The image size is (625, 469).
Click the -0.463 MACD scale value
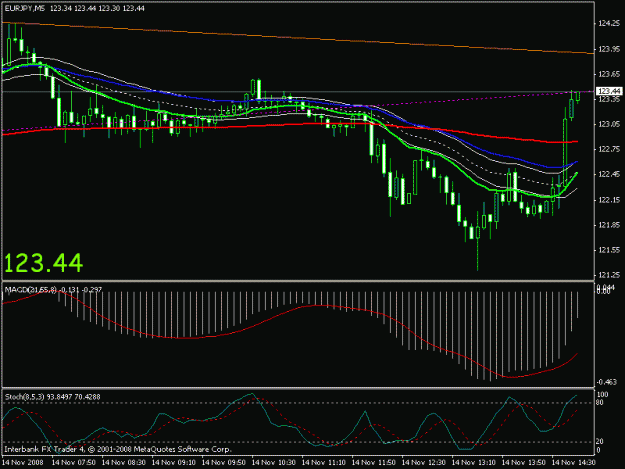pyautogui.click(x=607, y=382)
